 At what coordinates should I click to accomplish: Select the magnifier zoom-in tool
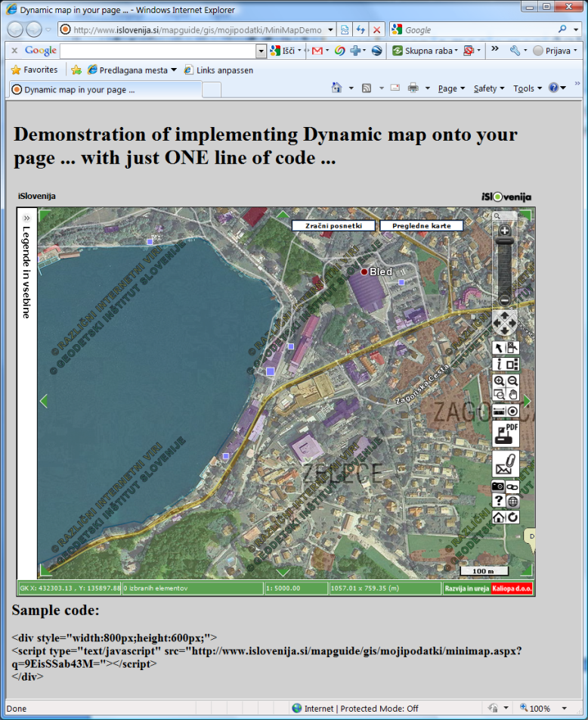tap(499, 380)
